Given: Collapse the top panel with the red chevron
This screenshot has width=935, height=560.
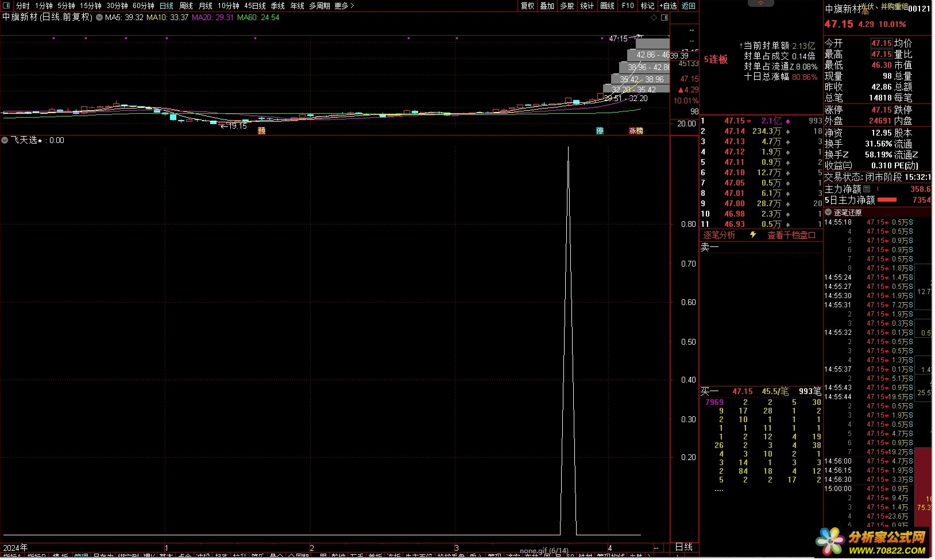Looking at the screenshot, I should (x=761, y=3).
